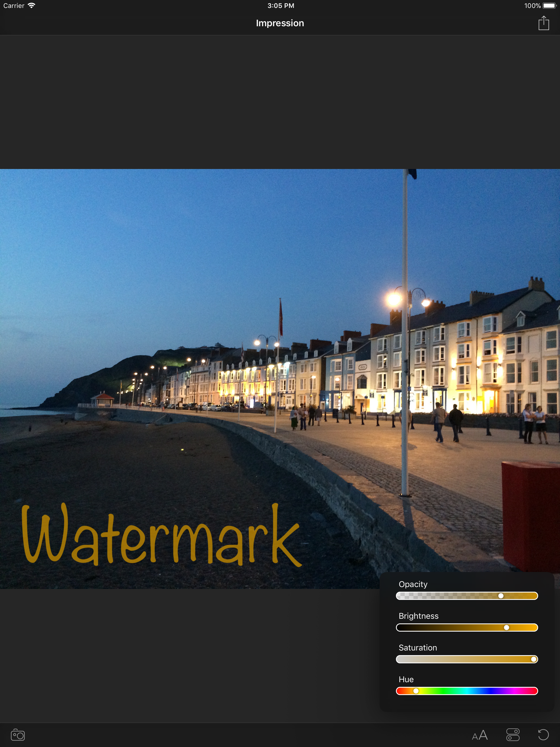Click the Hue slider thumb
Viewport: 560px width, 747px height.
416,691
